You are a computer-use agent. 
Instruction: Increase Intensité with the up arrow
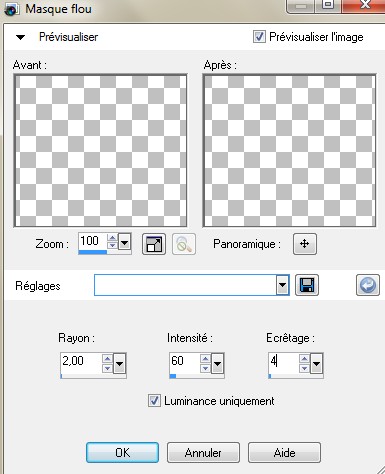pyautogui.click(x=205, y=358)
